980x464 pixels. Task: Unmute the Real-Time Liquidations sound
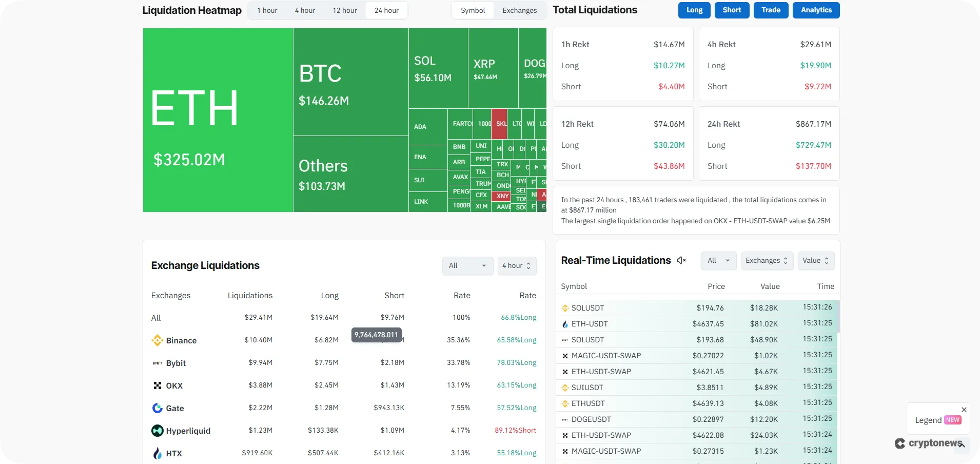pos(680,260)
